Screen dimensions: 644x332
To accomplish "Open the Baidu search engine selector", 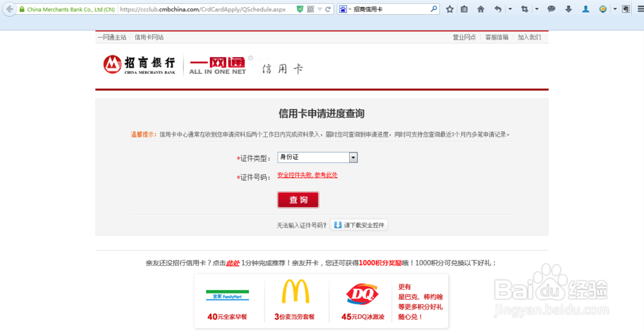I will coord(345,9).
